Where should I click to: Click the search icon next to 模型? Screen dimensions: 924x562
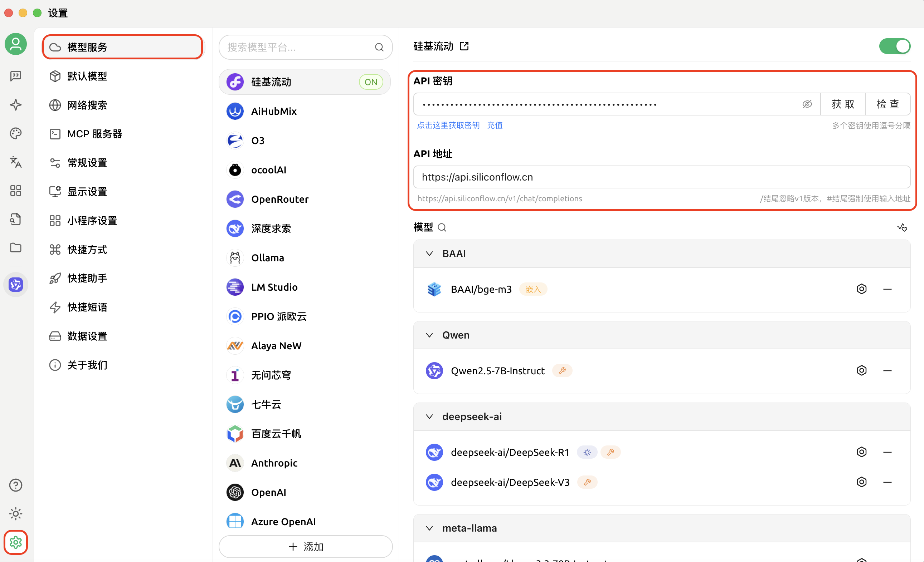coord(443,227)
